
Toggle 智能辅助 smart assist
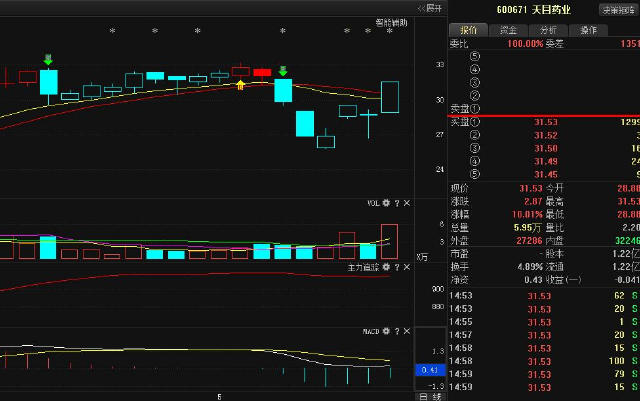coord(391,22)
